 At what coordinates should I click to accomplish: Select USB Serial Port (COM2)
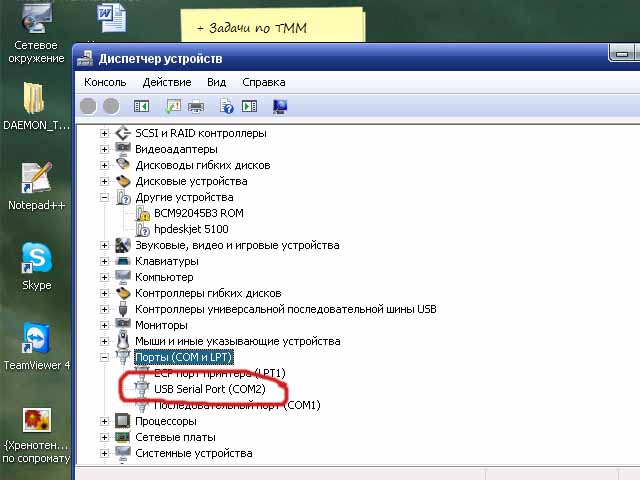(x=210, y=389)
